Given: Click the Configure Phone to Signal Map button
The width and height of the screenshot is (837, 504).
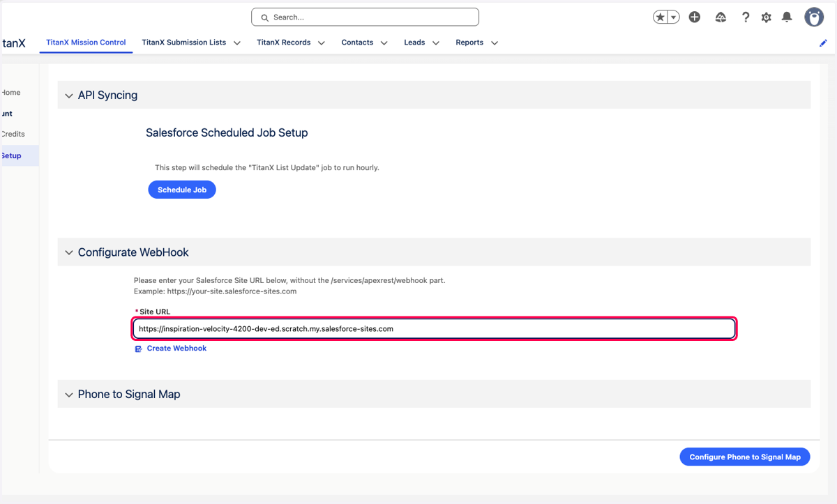Looking at the screenshot, I should click(745, 457).
